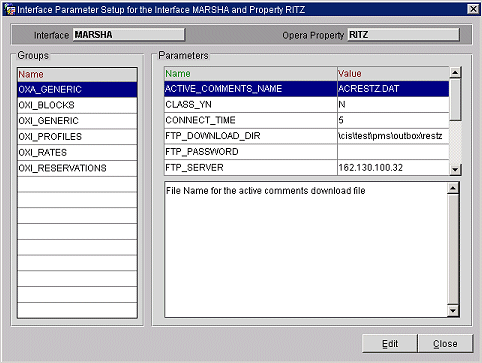Select the OXA_GENERIC group row

(77, 90)
